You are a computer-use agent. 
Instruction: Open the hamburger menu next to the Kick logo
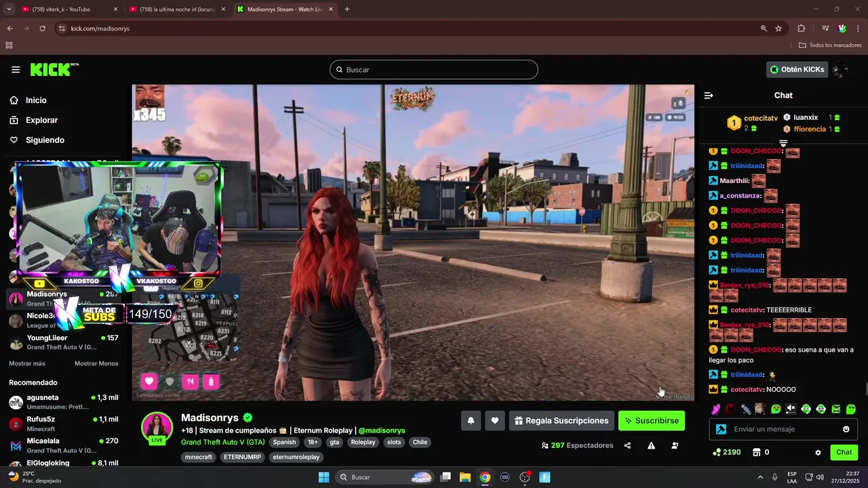coord(16,70)
